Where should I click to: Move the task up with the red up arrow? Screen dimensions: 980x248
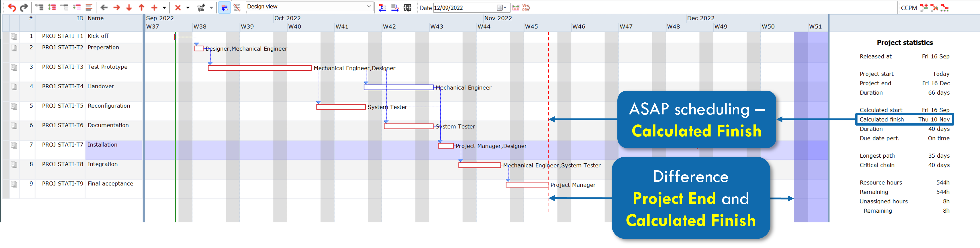(141, 7)
